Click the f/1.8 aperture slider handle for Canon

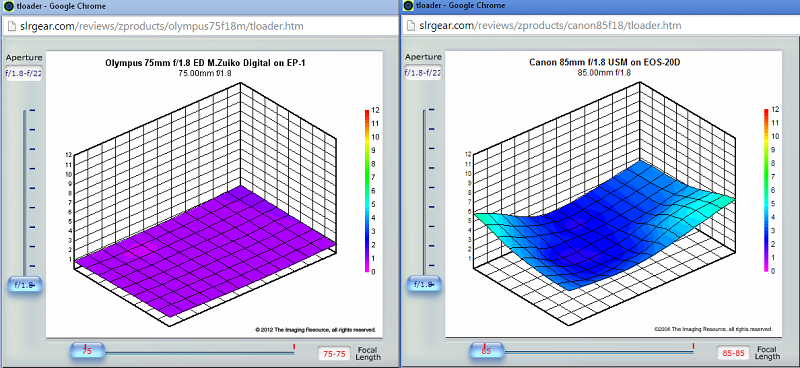[x=424, y=284]
